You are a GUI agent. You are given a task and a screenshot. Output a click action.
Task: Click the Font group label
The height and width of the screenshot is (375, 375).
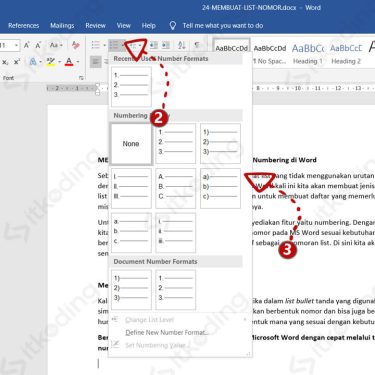point(8,78)
